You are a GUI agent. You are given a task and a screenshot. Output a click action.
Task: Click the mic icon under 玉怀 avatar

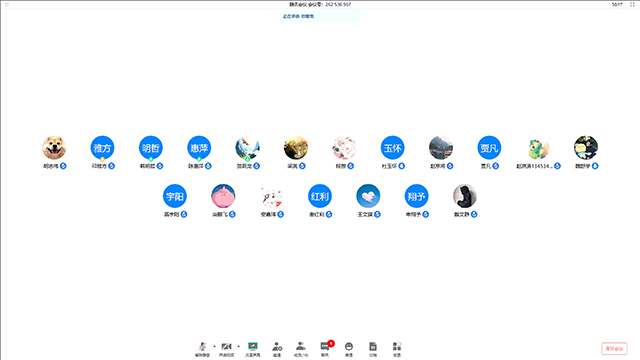(402, 166)
